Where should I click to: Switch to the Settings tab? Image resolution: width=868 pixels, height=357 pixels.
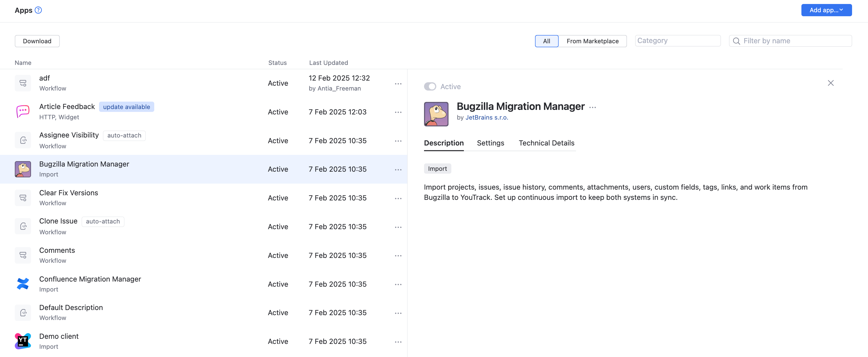click(x=490, y=143)
